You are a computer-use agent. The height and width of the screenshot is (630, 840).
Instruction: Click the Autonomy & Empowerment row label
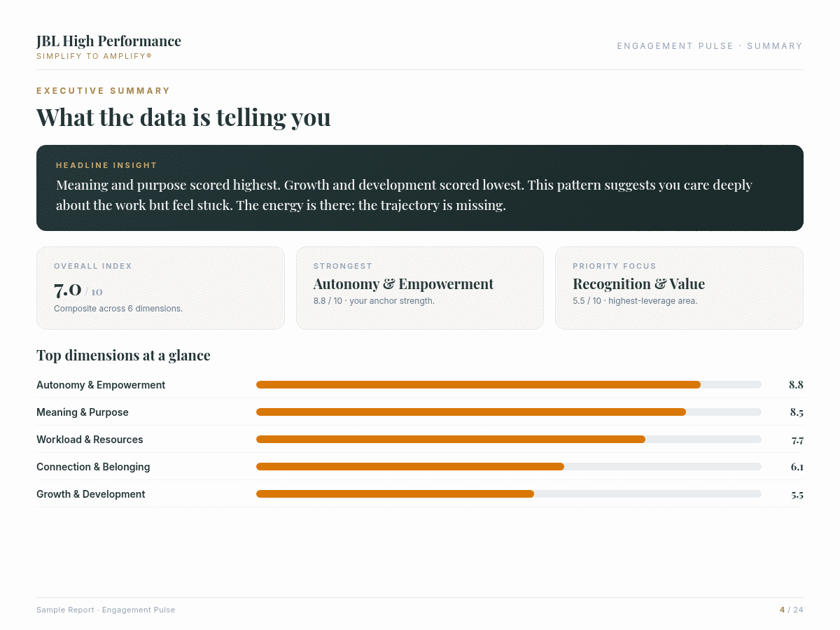point(101,385)
